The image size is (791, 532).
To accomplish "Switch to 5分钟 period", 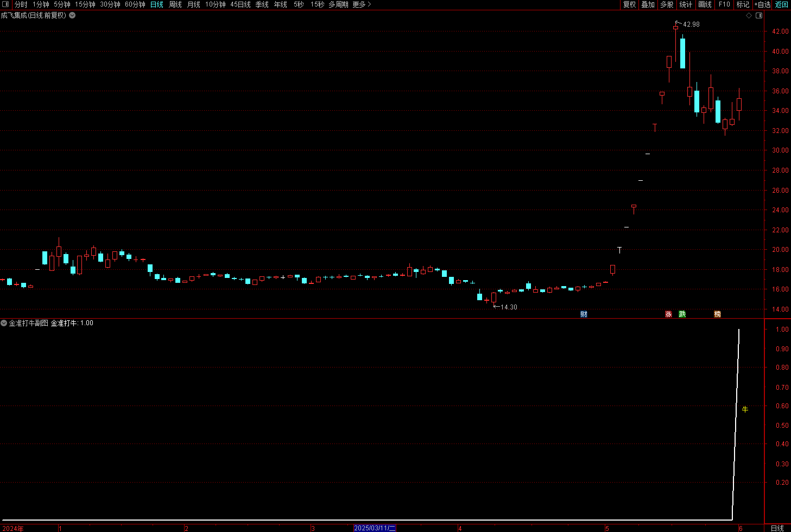I will coord(62,4).
